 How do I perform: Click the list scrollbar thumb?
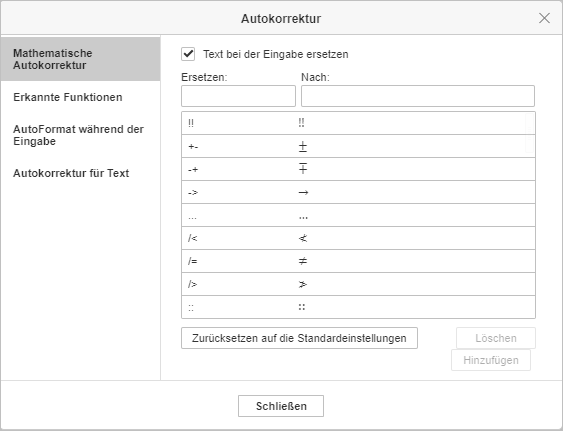point(530,133)
